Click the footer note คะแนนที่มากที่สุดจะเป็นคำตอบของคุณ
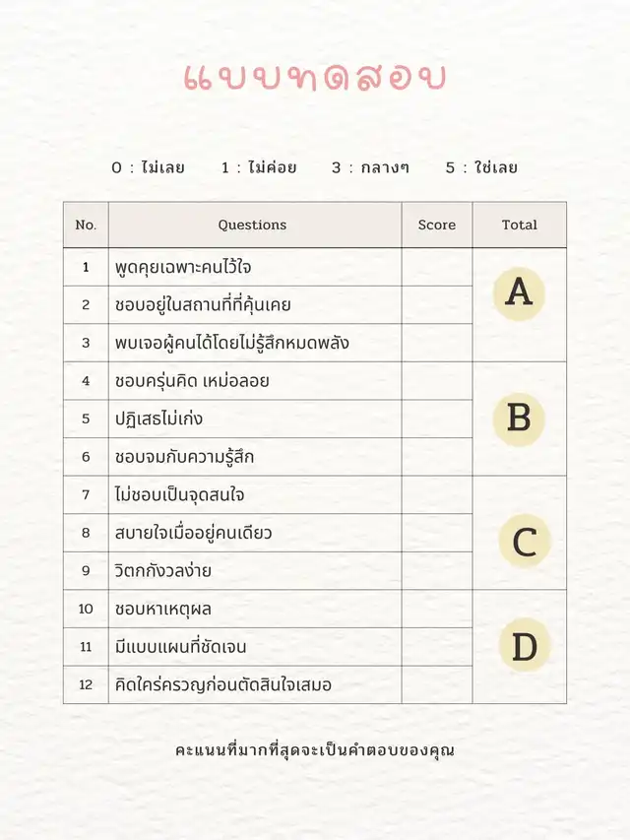 coord(315,749)
